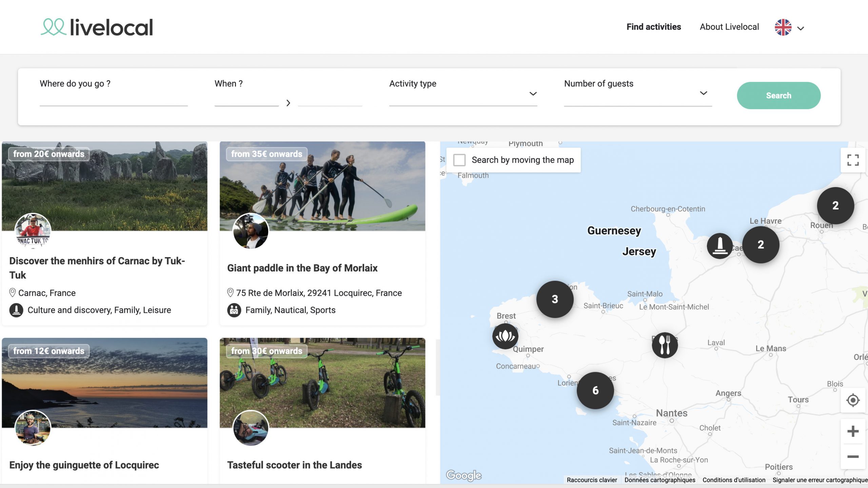Open the Find activities menu item
Viewport: 868px width, 488px height.
653,27
